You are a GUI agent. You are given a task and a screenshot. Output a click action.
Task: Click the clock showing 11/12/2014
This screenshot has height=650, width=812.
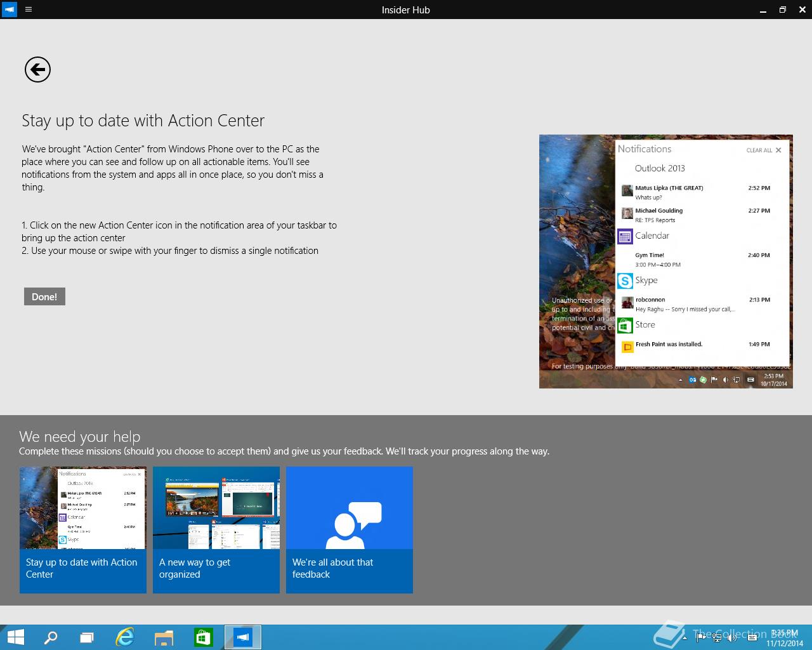coord(785,638)
